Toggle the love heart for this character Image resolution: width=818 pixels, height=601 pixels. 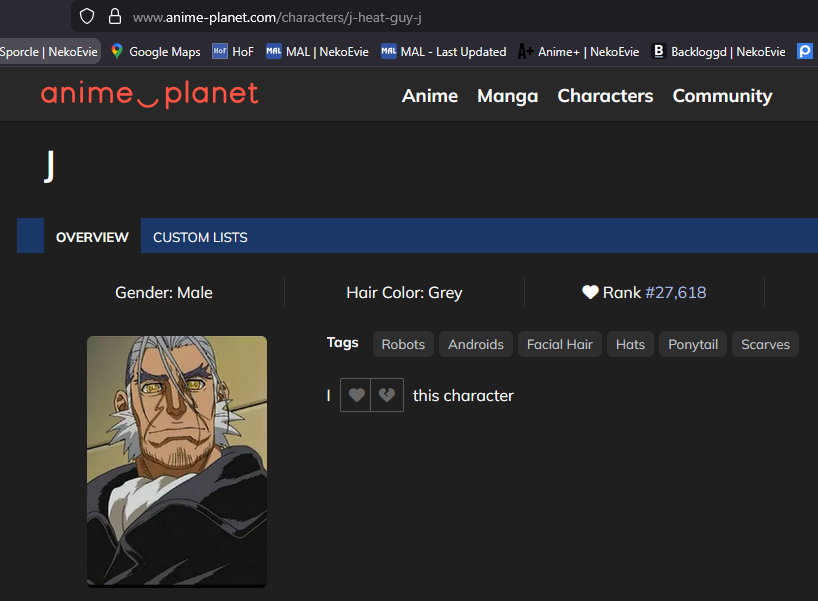click(x=356, y=395)
